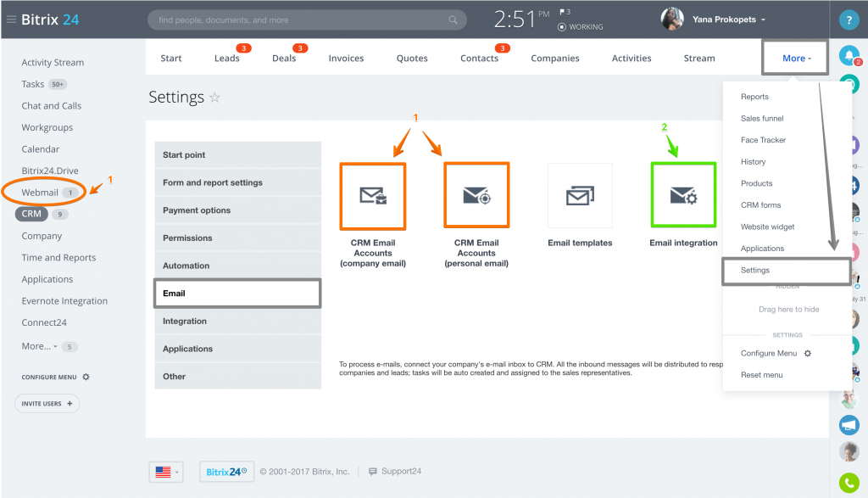
Task: Go to the Invoices tab
Action: [346, 59]
